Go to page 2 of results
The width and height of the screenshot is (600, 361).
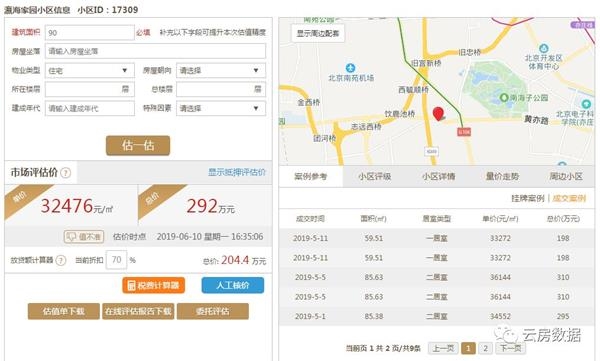485,348
